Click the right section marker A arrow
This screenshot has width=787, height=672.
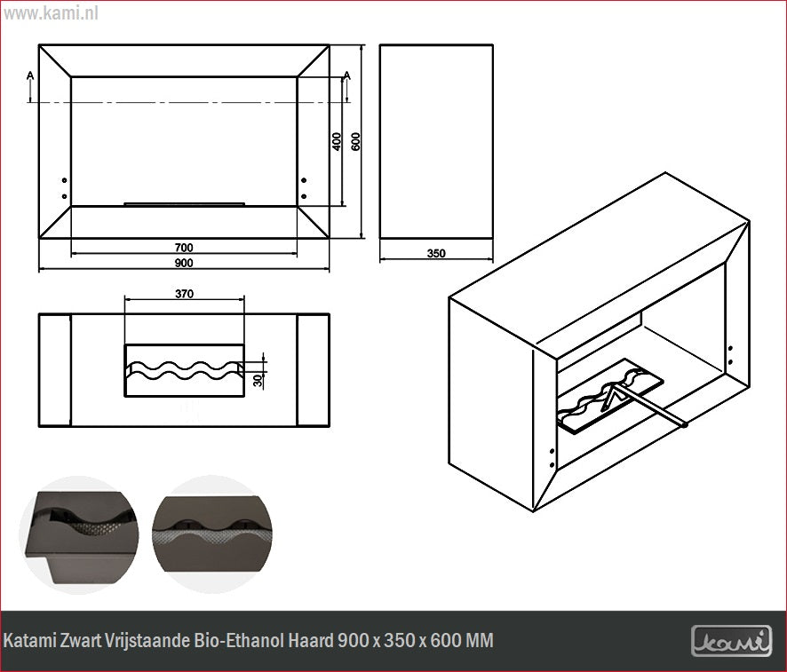[347, 84]
